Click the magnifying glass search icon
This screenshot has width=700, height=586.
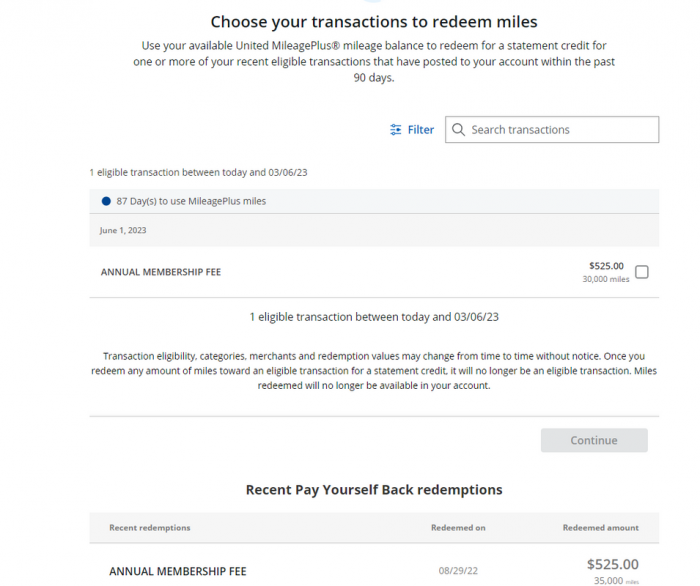(x=459, y=130)
